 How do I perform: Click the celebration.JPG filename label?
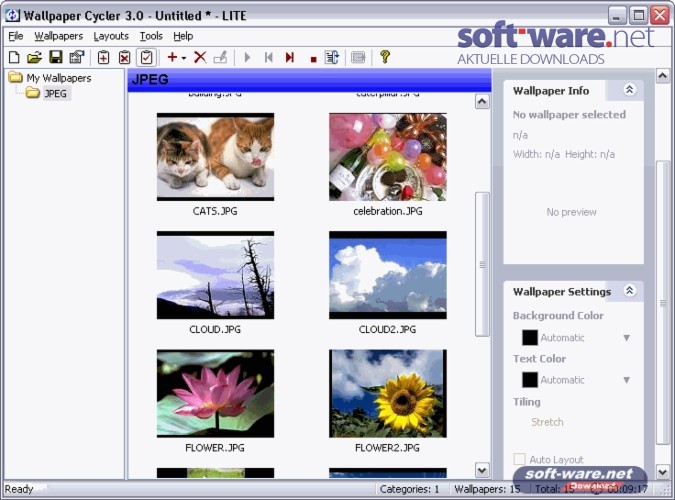[387, 211]
